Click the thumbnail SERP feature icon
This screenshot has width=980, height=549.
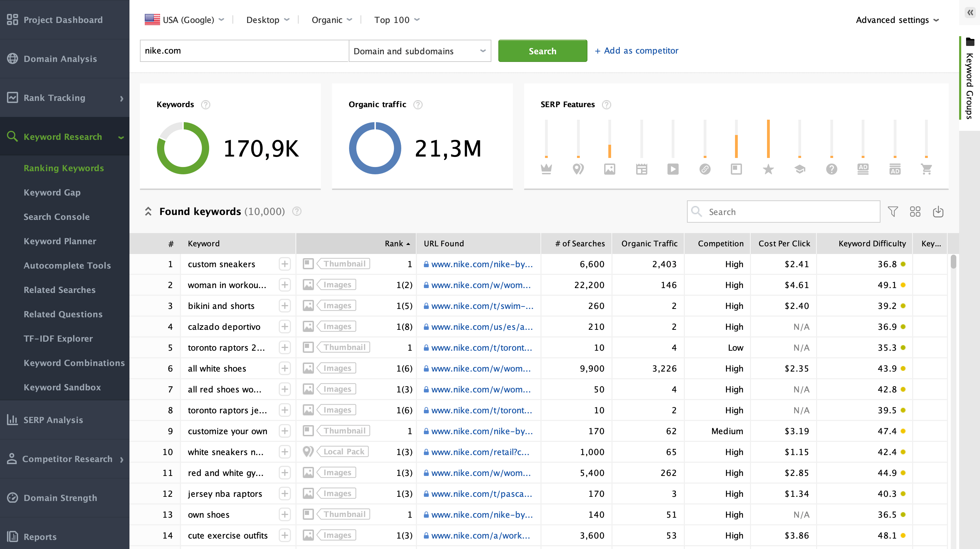tap(736, 169)
